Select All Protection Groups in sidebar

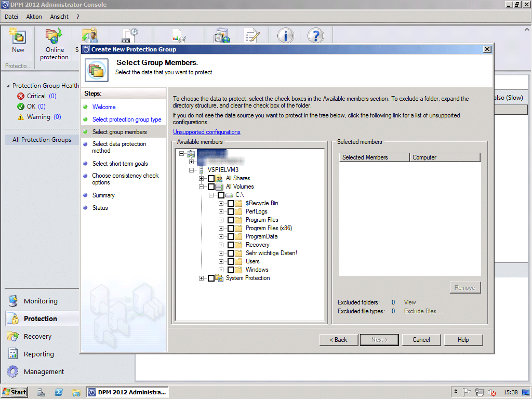coord(42,140)
